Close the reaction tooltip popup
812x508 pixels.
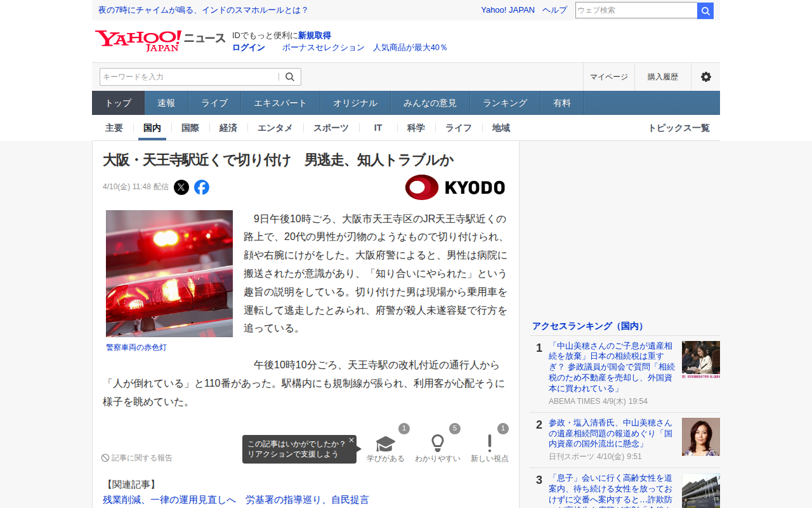coord(351,440)
